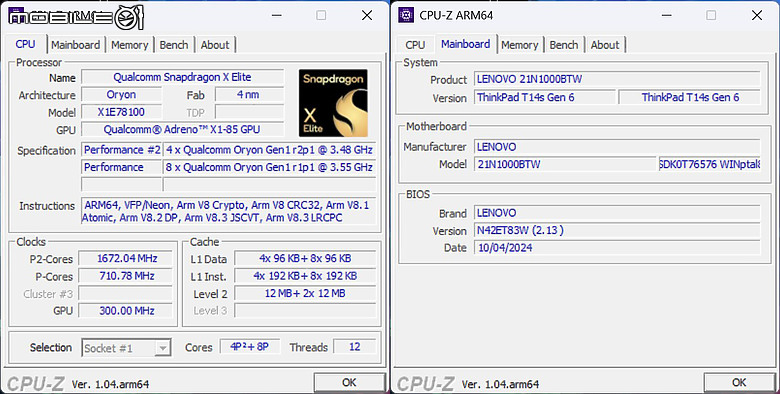Click 8 x Qualcomm Oryon 3.55 GHz entry

click(269, 167)
